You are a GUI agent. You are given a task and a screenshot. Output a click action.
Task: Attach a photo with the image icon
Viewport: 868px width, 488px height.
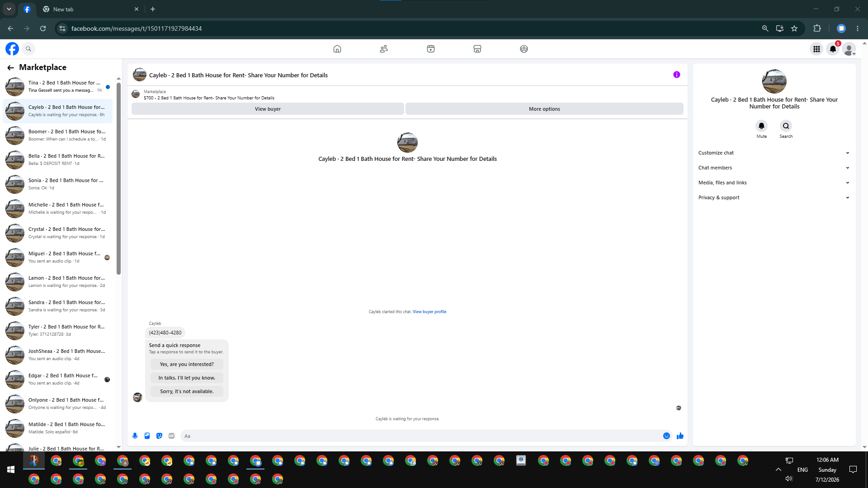[147, 436]
